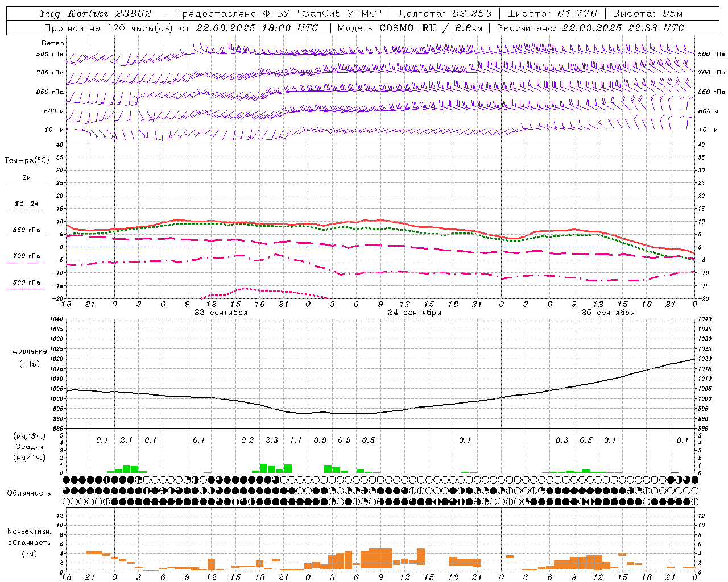Click the '(км)' convective cloud unit
Image resolution: width=728 pixels, height=582 pixels.
pyautogui.click(x=29, y=554)
